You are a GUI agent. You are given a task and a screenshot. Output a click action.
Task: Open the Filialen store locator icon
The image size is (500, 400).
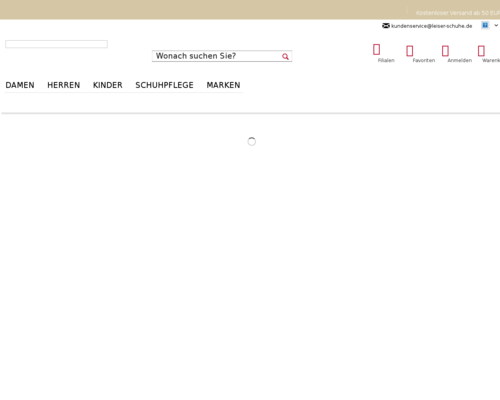point(376,49)
